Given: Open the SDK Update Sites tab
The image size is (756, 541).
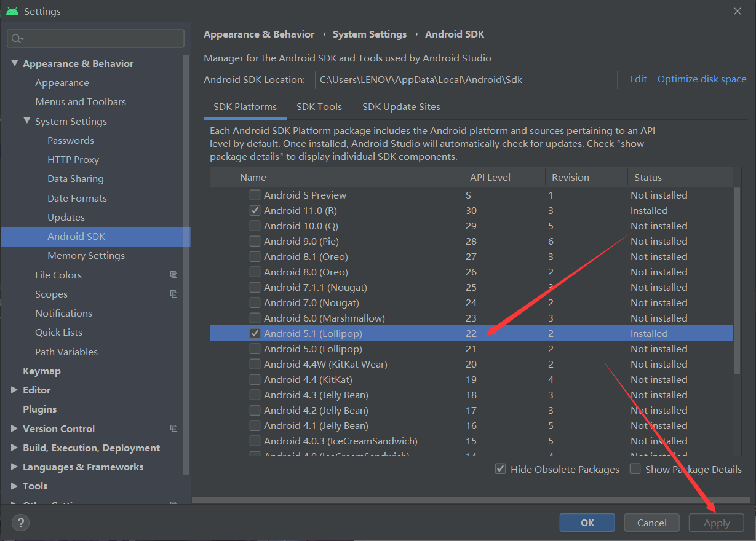Looking at the screenshot, I should pos(401,107).
